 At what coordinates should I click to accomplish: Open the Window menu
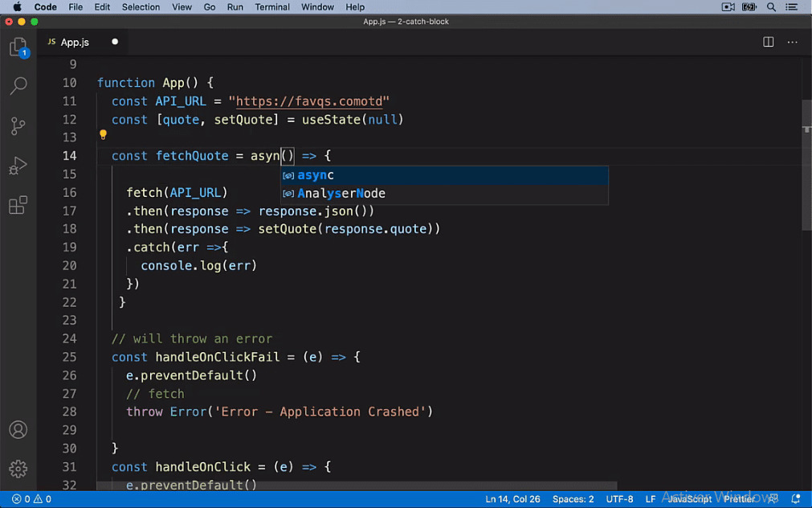tap(317, 6)
